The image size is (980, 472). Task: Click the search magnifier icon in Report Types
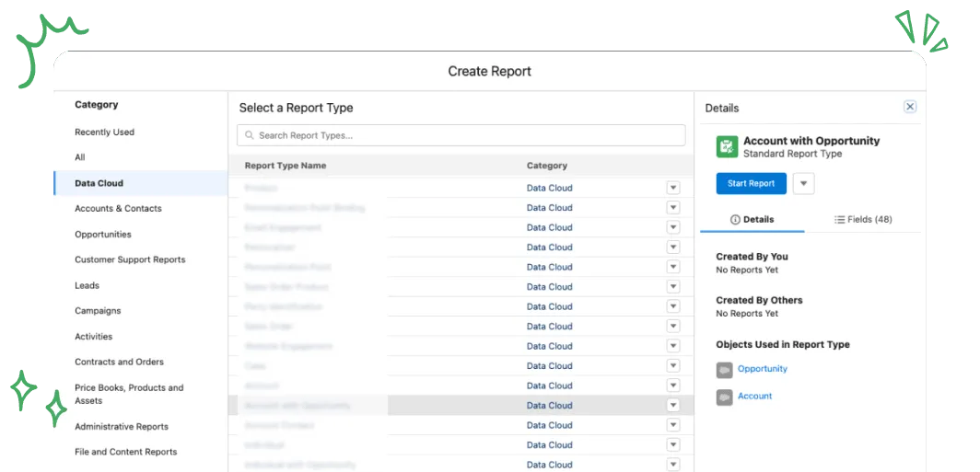click(x=250, y=135)
